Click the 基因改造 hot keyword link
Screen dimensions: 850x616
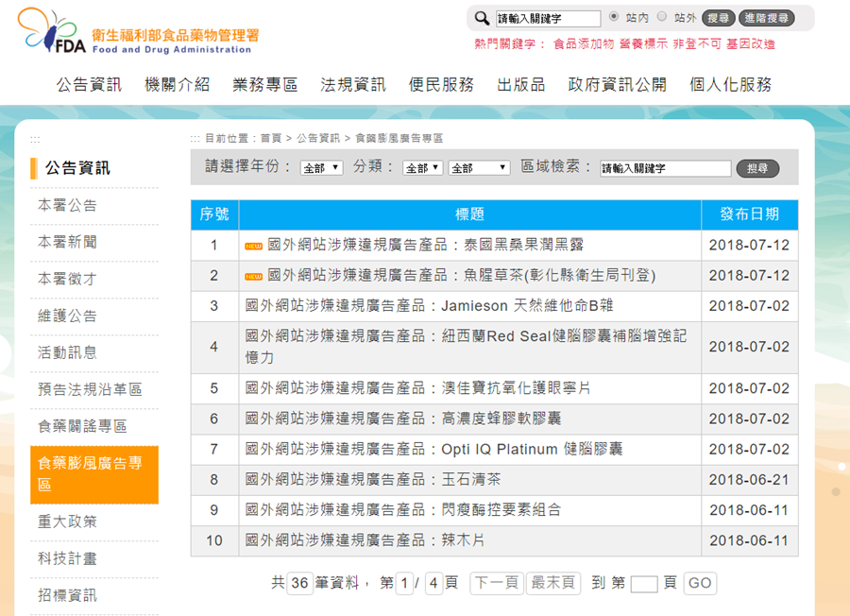point(751,43)
